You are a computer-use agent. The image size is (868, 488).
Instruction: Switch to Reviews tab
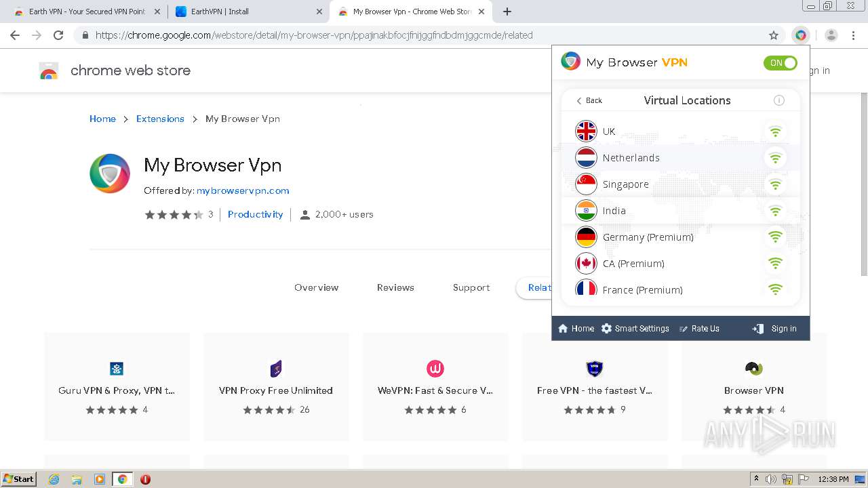395,287
